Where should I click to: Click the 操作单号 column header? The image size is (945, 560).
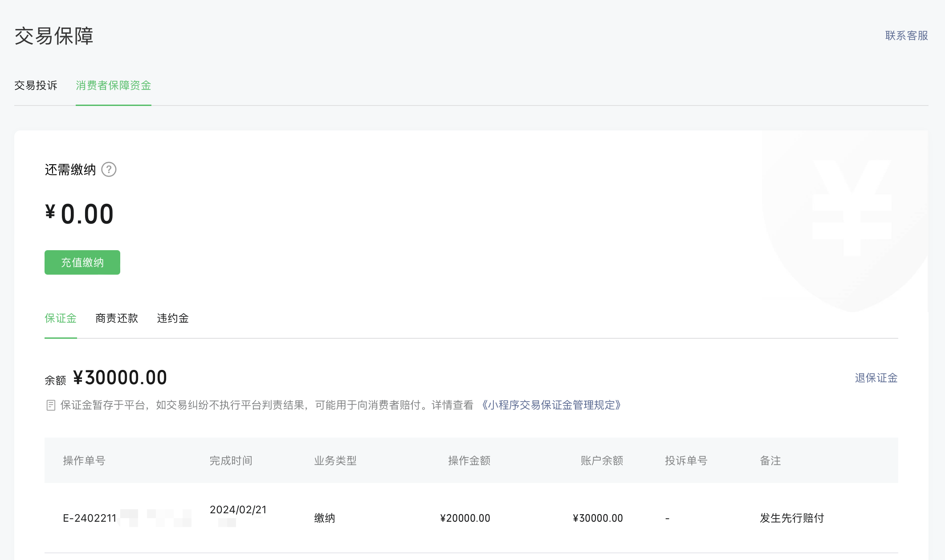pos(84,461)
